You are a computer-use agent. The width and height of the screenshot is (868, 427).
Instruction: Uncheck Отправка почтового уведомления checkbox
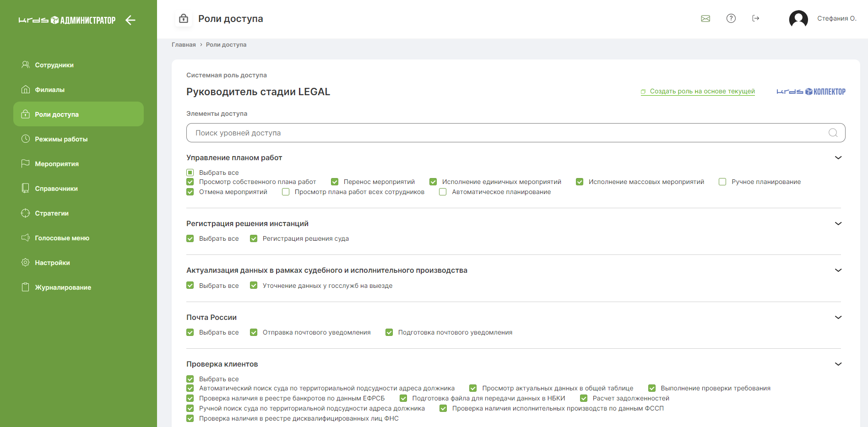coord(254,332)
